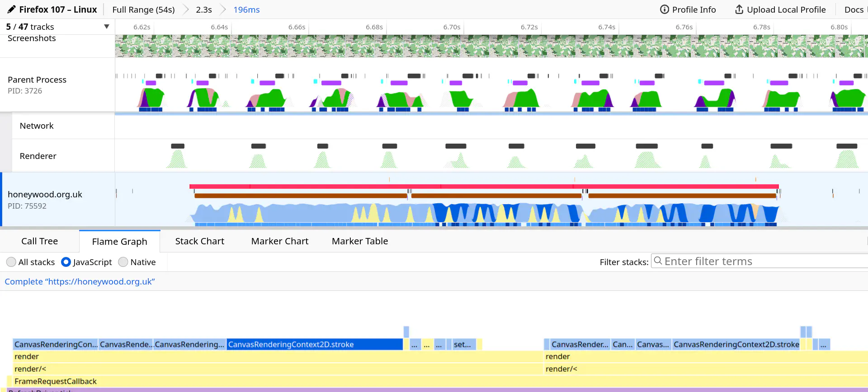
Task: Select JavaScript radio button
Action: click(66, 262)
